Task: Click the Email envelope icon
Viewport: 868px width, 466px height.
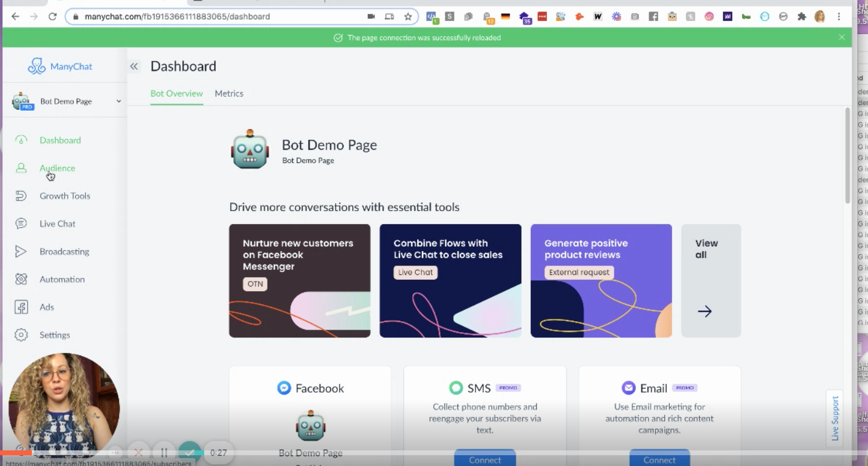Action: [628, 388]
